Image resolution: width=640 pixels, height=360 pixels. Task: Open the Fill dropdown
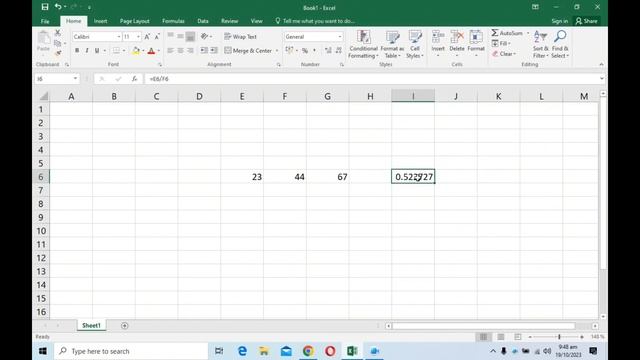click(501, 43)
